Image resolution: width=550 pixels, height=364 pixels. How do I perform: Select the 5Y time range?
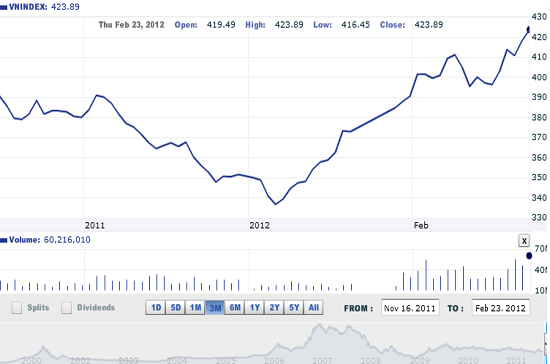(294, 308)
